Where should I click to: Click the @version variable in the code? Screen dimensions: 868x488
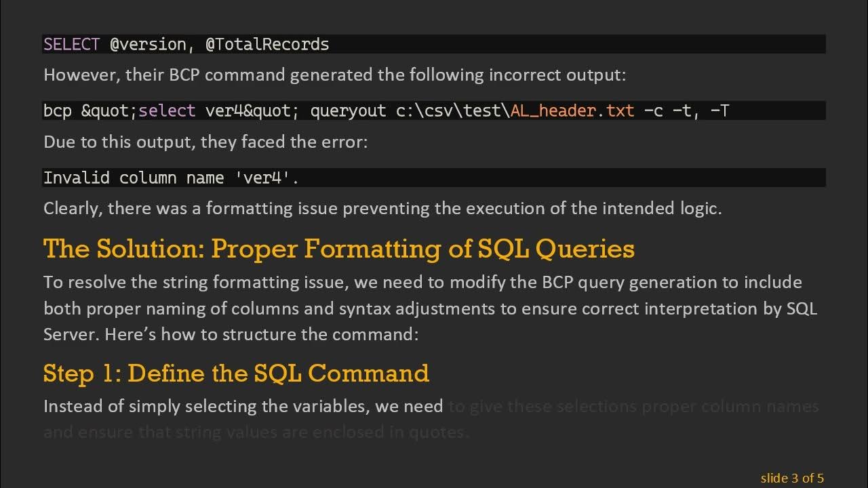[147, 45]
